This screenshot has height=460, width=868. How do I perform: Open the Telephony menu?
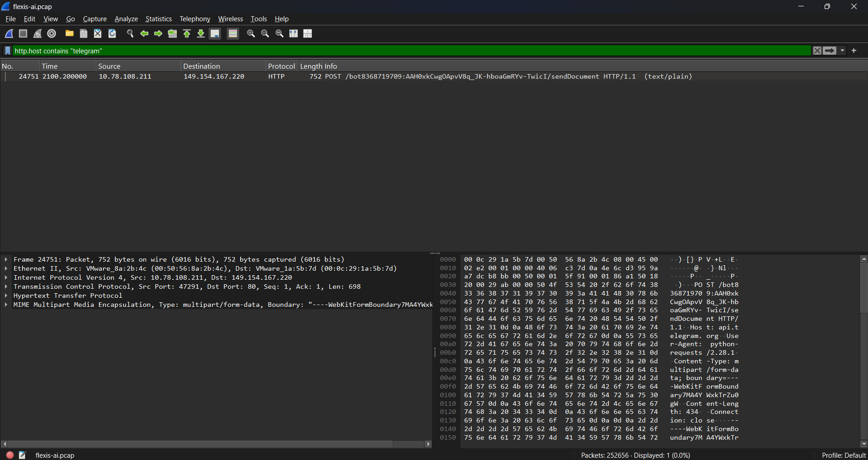195,19
